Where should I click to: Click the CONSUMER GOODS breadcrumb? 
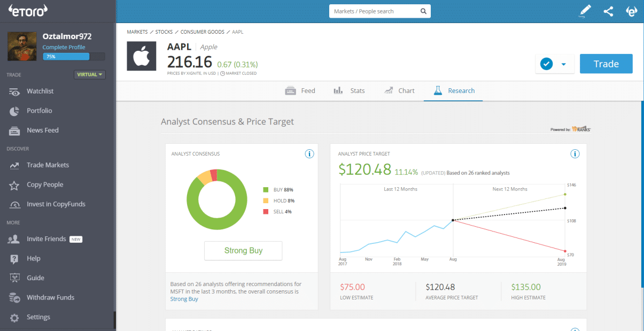click(202, 32)
